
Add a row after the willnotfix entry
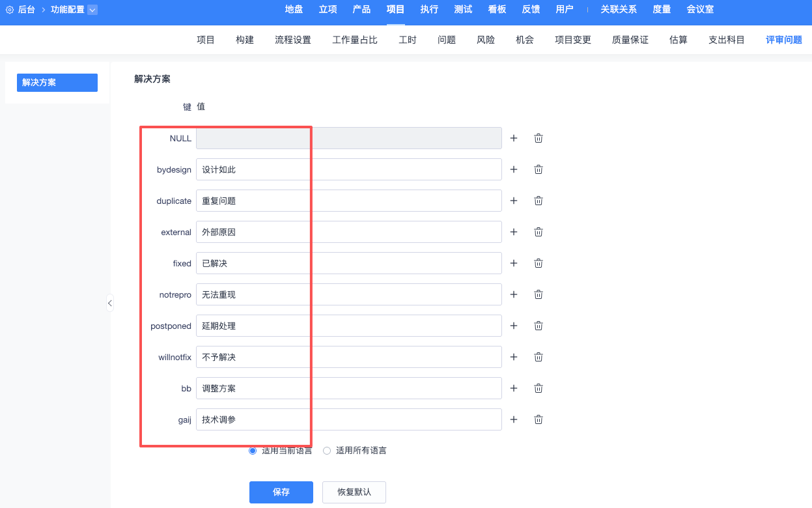(514, 357)
